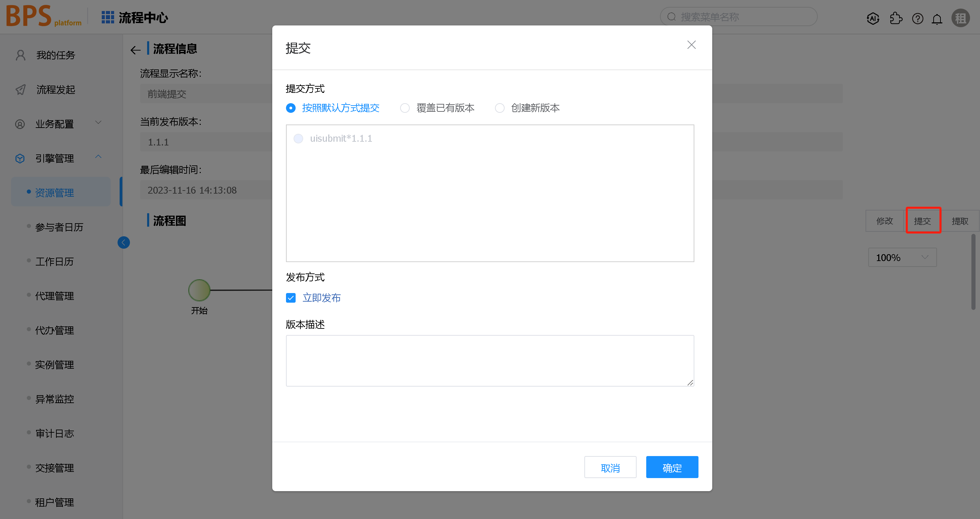The height and width of the screenshot is (519, 980).
Task: Open help via the question mark icon
Action: point(917,18)
